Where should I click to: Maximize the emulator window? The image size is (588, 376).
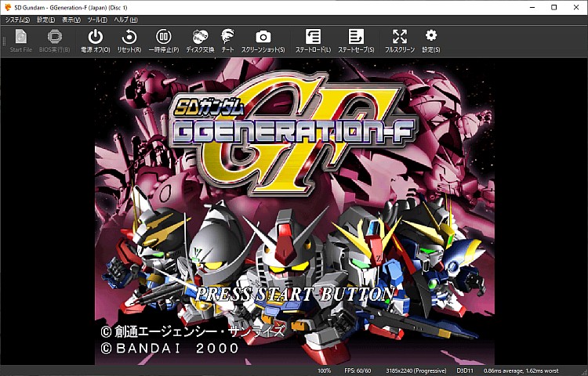click(x=554, y=8)
